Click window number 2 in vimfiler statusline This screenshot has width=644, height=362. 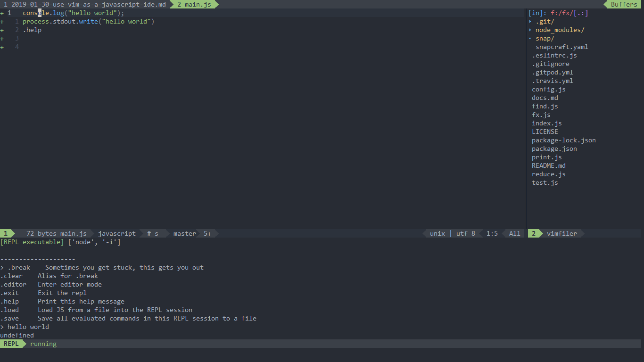coord(534,233)
